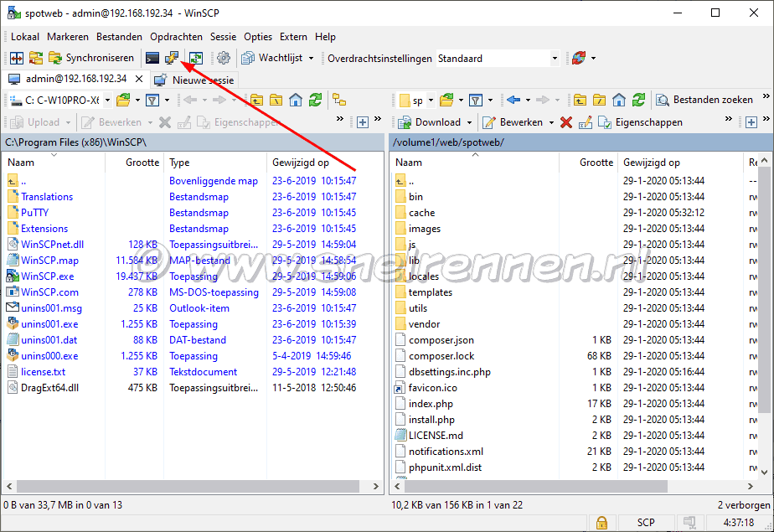The image size is (774, 532).
Task: Expand the remote filter dropdown arrow
Action: pyautogui.click(x=490, y=101)
